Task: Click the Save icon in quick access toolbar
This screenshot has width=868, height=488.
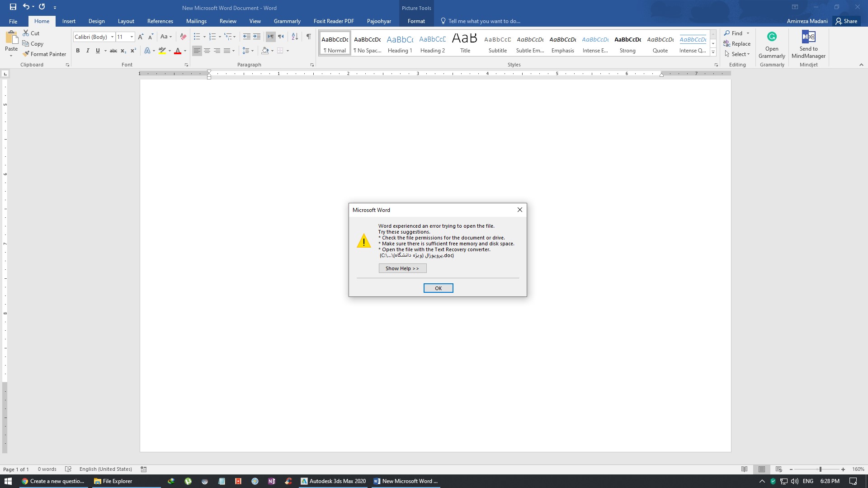Action: pos(13,7)
